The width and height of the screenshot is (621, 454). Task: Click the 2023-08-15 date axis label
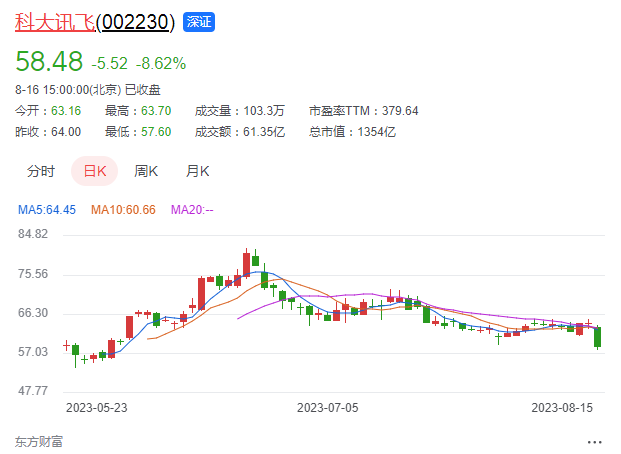(562, 408)
